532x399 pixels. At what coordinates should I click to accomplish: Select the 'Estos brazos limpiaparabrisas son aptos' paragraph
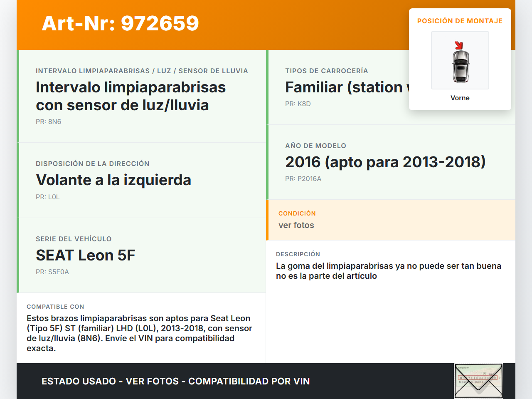pos(140,333)
